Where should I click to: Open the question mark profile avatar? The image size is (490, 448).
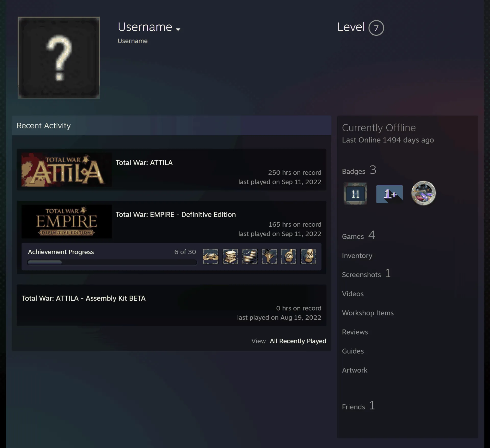click(59, 58)
